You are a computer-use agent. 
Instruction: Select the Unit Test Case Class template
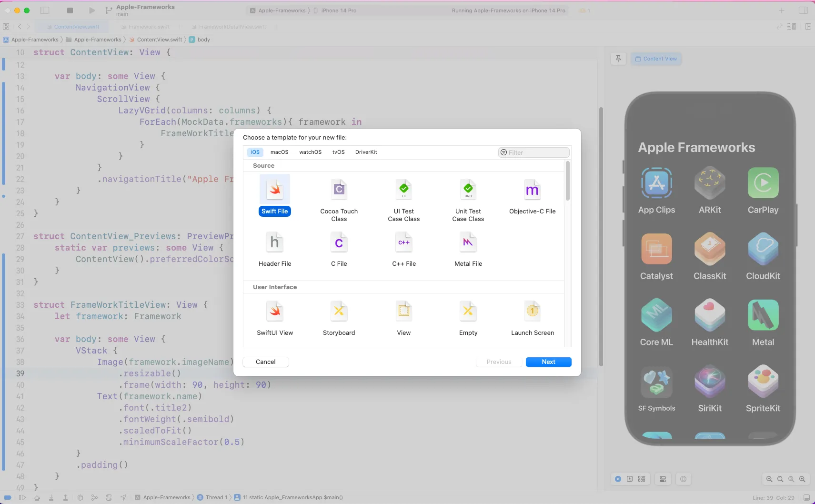pyautogui.click(x=468, y=200)
